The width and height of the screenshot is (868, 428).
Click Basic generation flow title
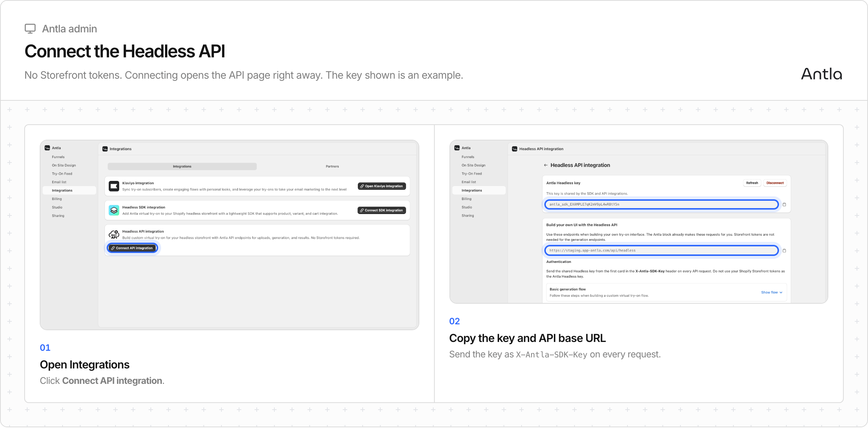568,289
